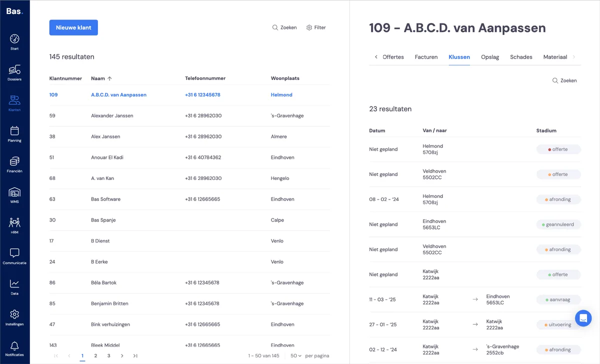The height and width of the screenshot is (364, 600).
Task: Click the Stadium column header
Action: pos(546,130)
